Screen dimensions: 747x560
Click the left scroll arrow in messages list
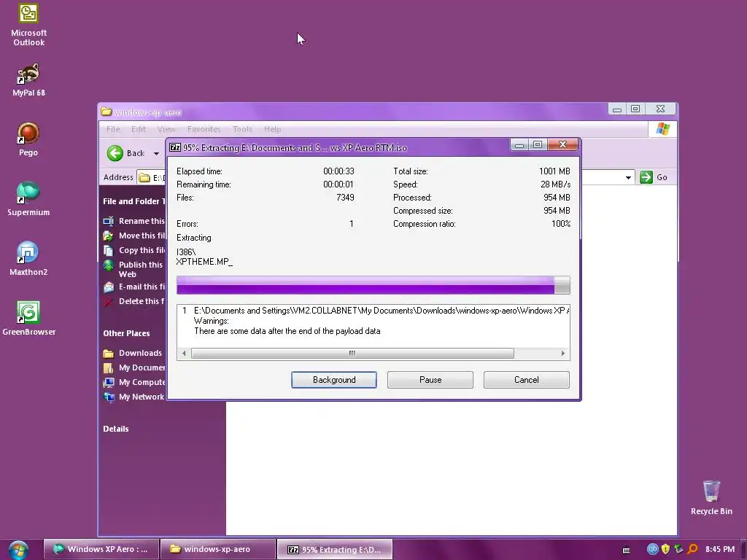coord(184,354)
